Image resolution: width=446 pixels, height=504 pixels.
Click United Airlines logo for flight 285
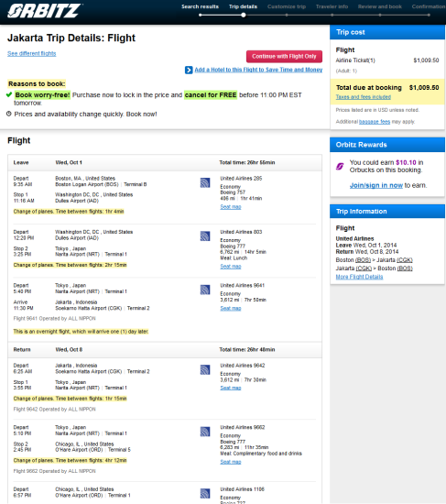coord(205,183)
